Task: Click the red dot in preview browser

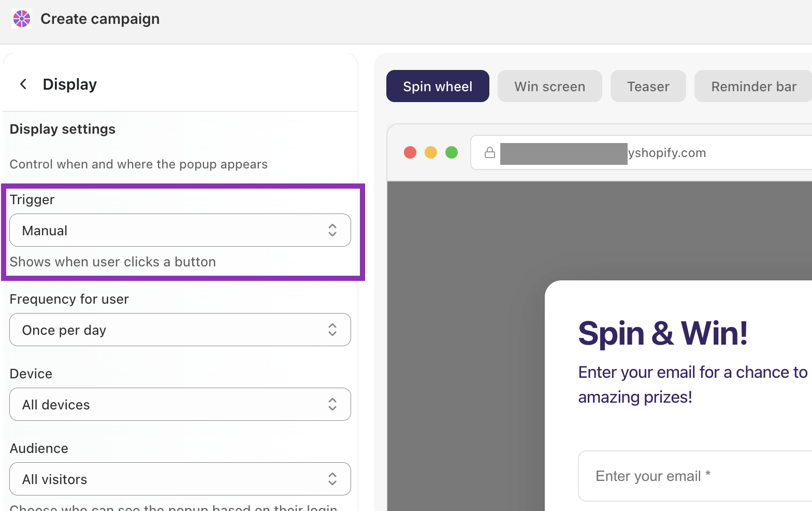Action: coord(410,152)
